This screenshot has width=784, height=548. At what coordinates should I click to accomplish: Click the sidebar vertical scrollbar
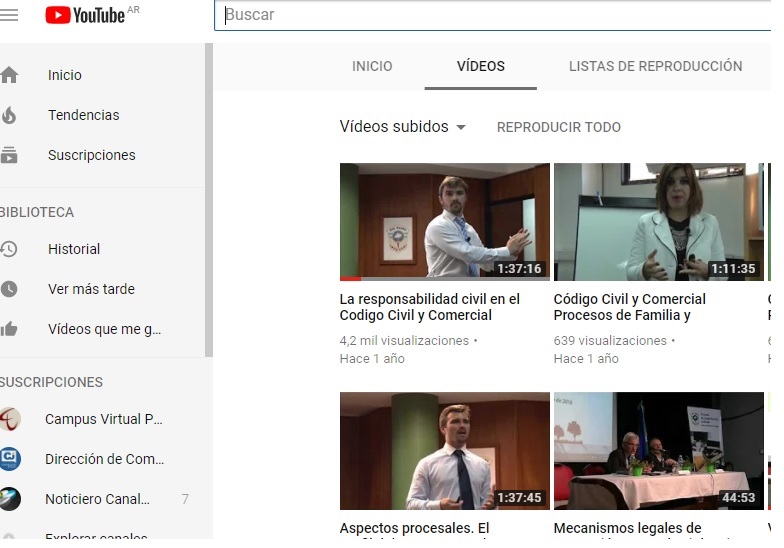[209, 200]
